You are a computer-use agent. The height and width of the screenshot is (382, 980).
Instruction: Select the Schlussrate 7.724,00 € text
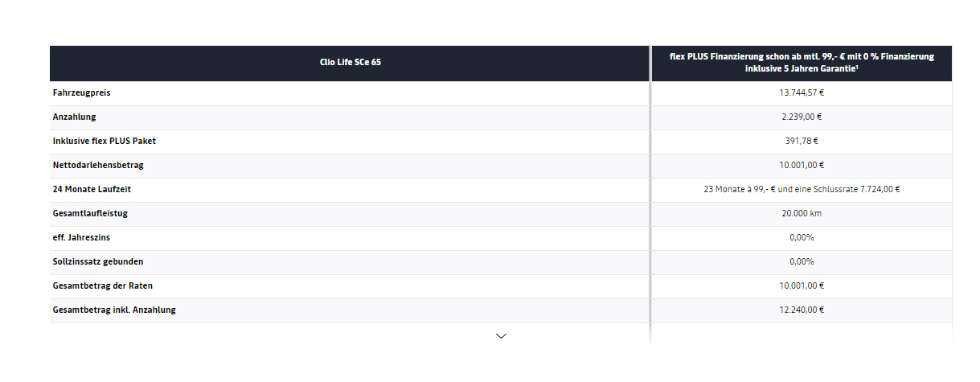point(855,190)
